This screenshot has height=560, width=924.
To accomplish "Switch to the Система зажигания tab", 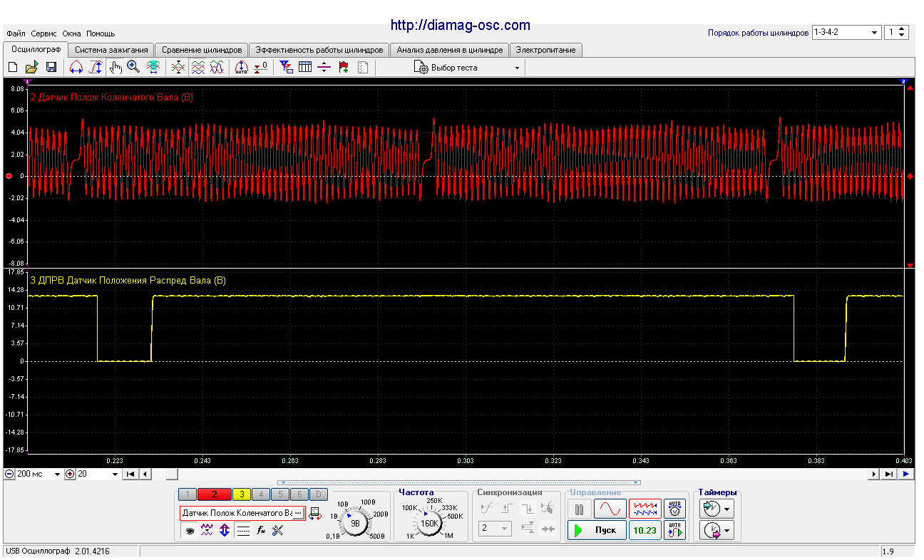I will [x=111, y=50].
